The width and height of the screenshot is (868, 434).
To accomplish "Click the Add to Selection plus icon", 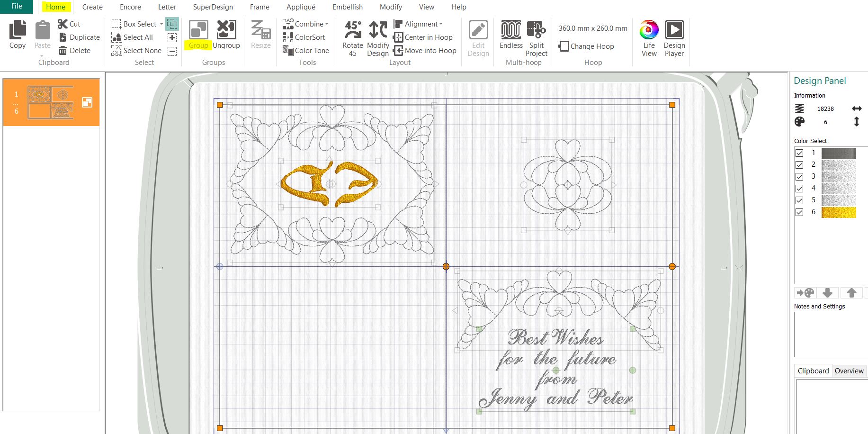I will point(172,37).
